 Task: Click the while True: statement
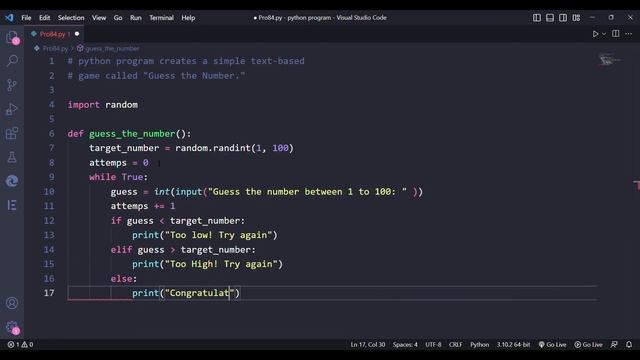[x=118, y=177]
